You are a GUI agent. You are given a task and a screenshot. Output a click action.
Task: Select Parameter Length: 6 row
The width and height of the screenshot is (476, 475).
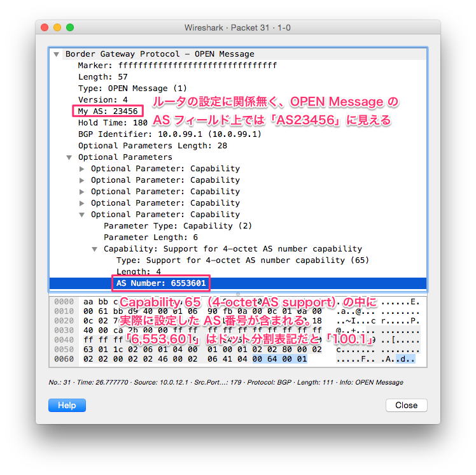(238, 237)
